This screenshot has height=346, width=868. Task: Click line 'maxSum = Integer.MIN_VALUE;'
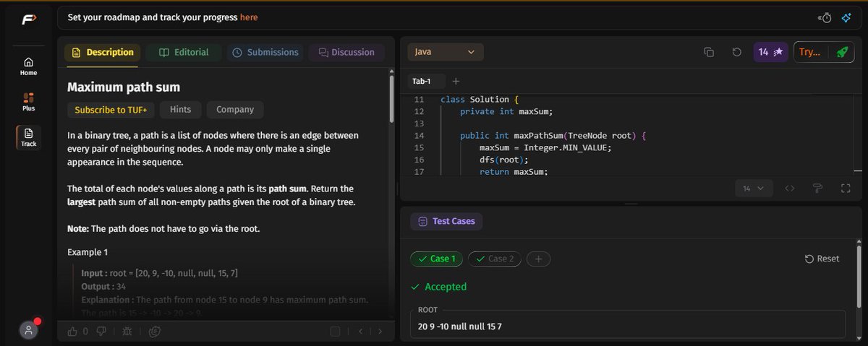[545, 148]
